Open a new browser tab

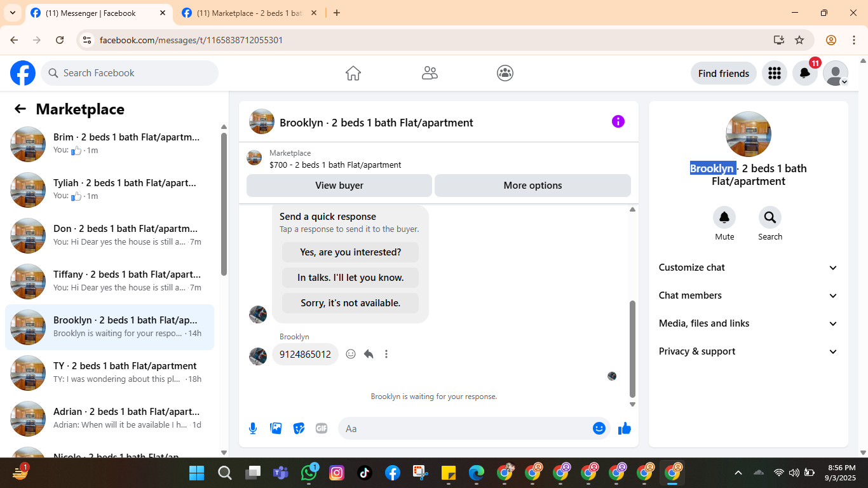pyautogui.click(x=337, y=13)
